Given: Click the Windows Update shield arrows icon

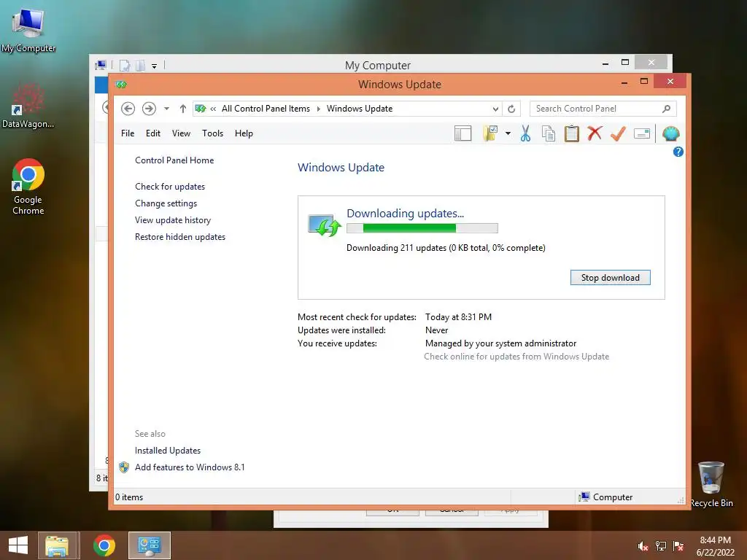Looking at the screenshot, I should click(324, 225).
